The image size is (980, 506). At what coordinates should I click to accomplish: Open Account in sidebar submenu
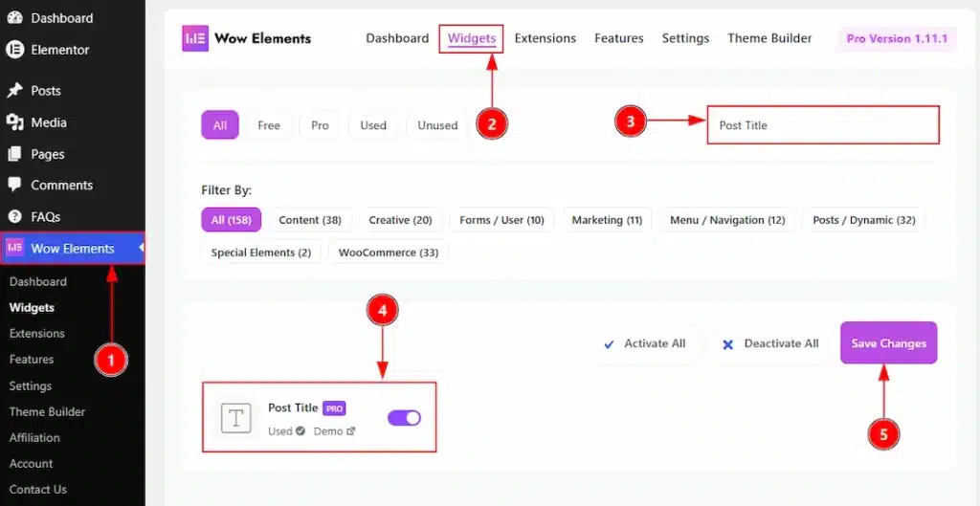pos(31,464)
